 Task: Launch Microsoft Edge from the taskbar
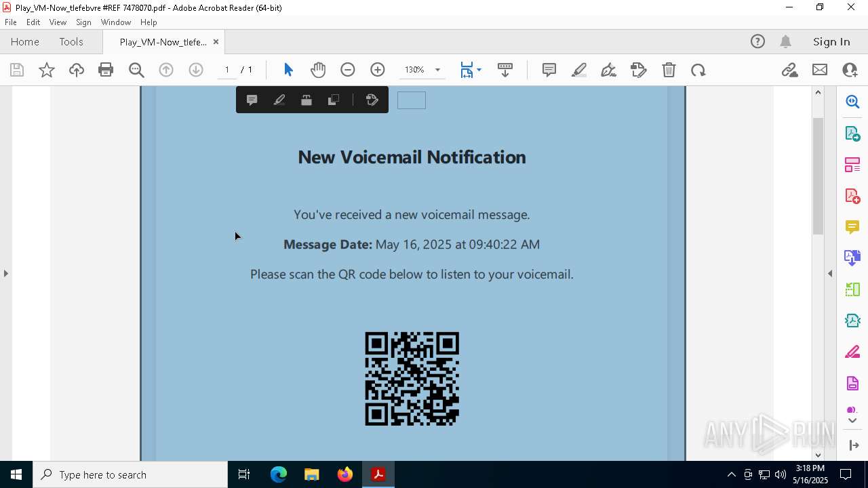tap(279, 474)
